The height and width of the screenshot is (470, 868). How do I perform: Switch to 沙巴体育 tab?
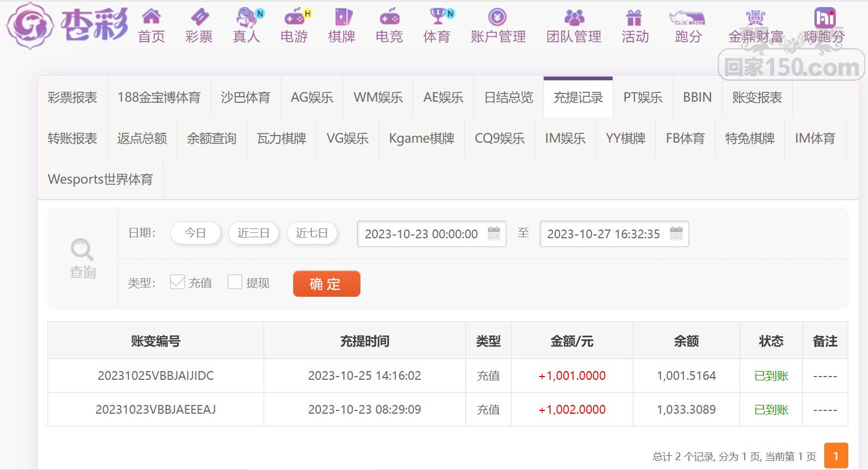tap(246, 97)
